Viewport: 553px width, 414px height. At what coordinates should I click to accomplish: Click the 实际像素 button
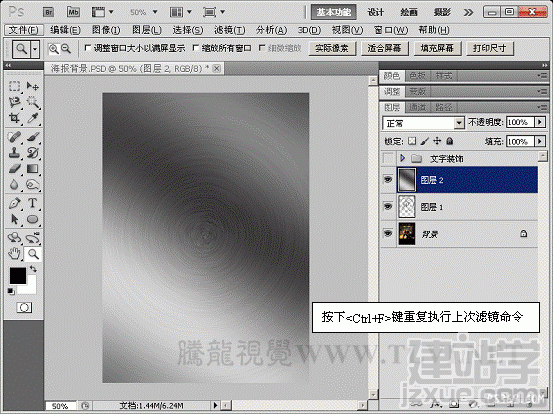pos(332,48)
